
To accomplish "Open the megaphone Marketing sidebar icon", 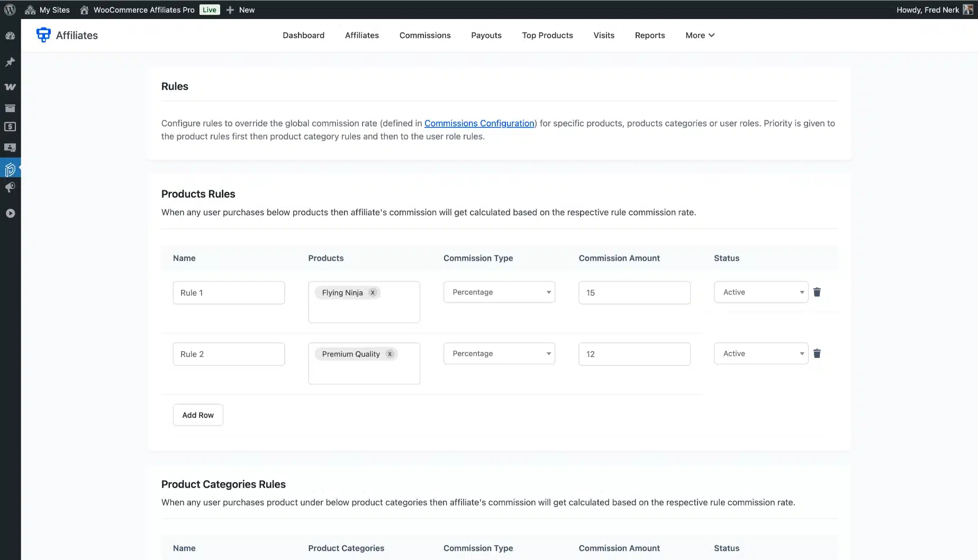I will point(10,188).
